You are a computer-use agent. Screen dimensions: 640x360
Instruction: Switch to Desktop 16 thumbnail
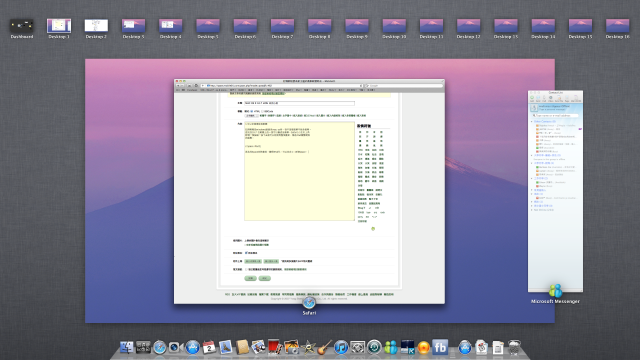tap(618, 26)
